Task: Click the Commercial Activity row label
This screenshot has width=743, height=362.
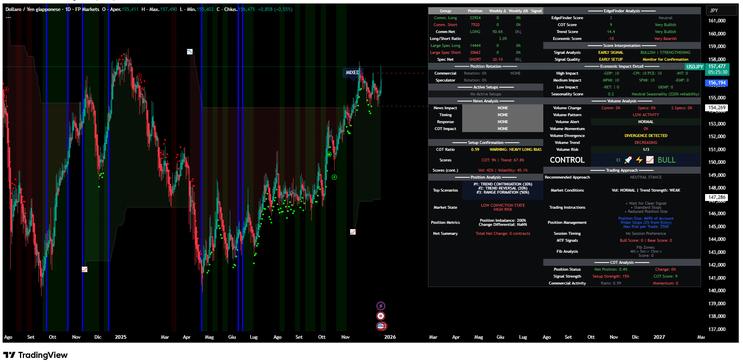Action: (567, 283)
